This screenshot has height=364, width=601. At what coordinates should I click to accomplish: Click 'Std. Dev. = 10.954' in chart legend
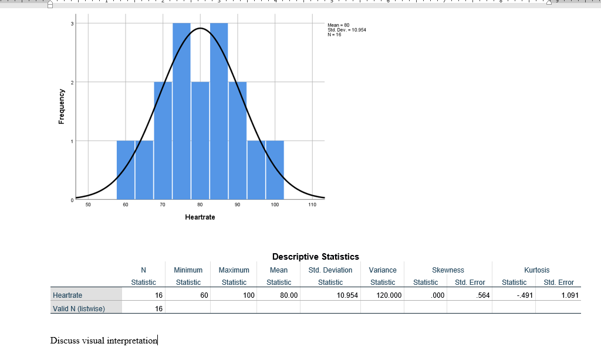[347, 30]
